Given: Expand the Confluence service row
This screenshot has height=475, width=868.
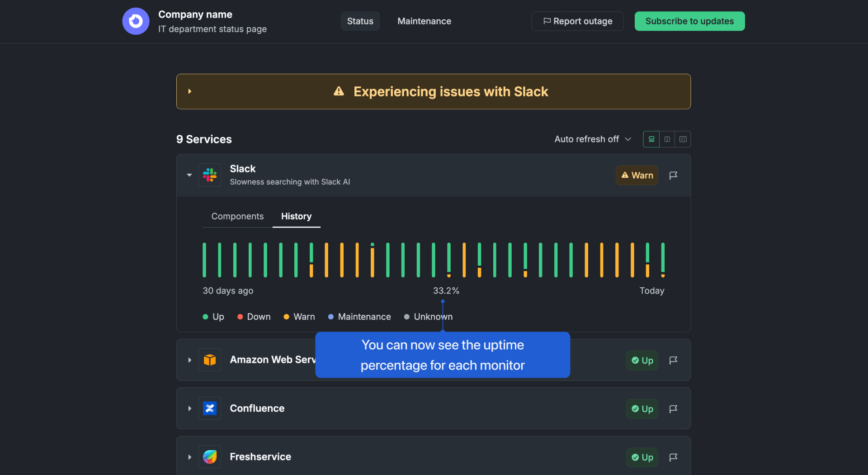Looking at the screenshot, I should (x=190, y=408).
